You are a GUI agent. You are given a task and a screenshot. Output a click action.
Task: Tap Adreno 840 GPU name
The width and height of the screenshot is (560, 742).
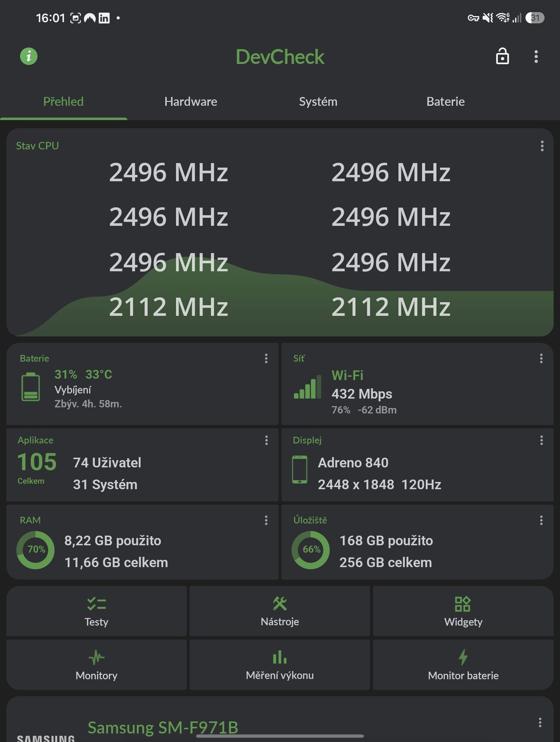click(353, 463)
